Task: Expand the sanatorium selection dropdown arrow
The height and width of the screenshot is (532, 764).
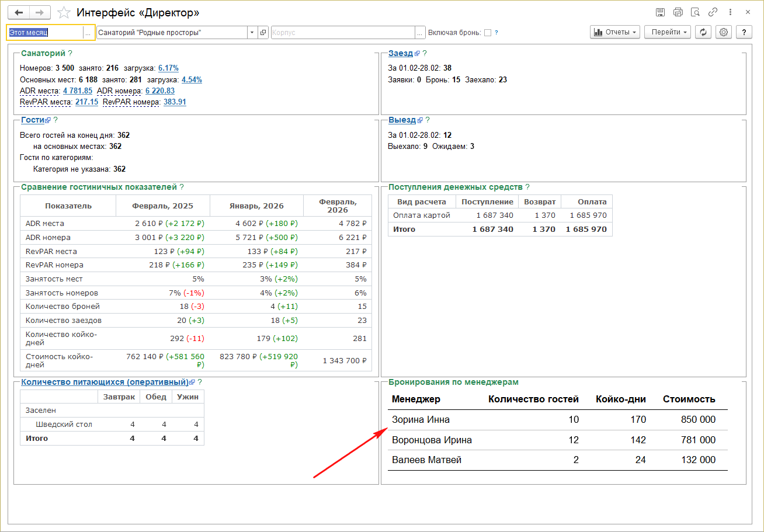Action: click(x=252, y=33)
